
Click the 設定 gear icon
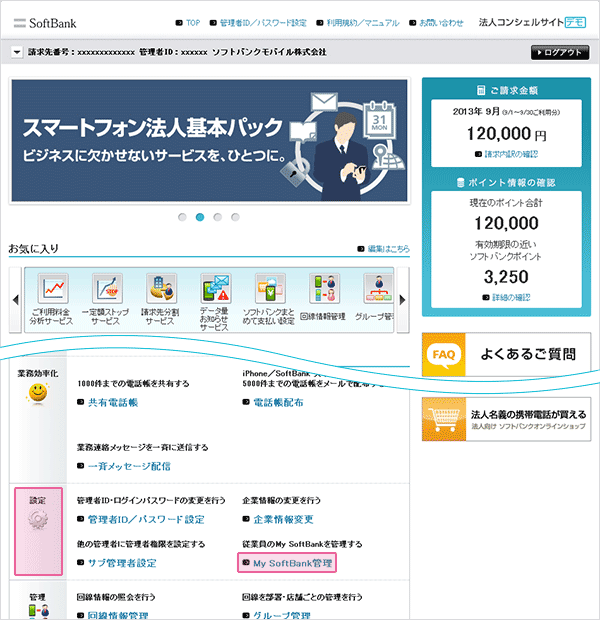click(x=39, y=520)
